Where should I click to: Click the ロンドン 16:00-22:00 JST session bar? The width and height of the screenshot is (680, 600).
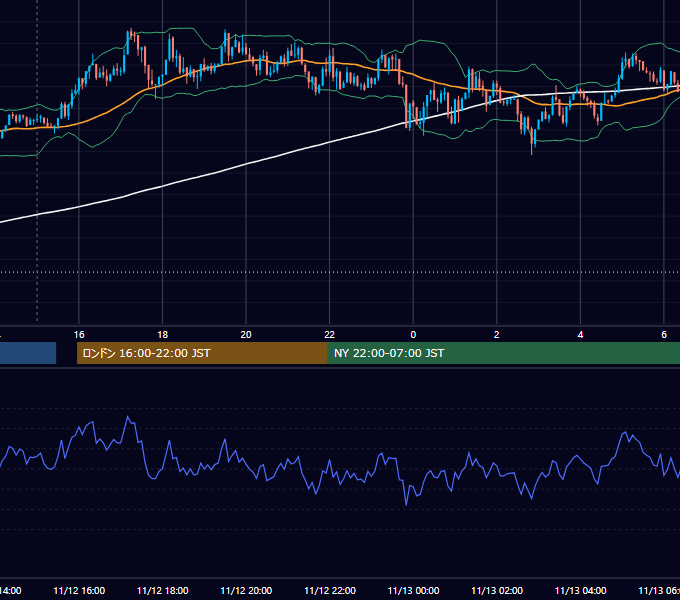(x=202, y=353)
